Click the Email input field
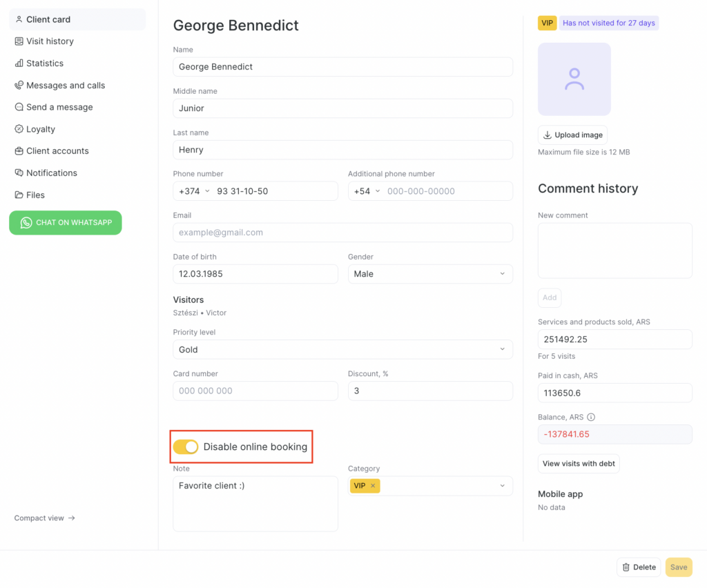Viewport: 707px width, 588px height. 342,233
